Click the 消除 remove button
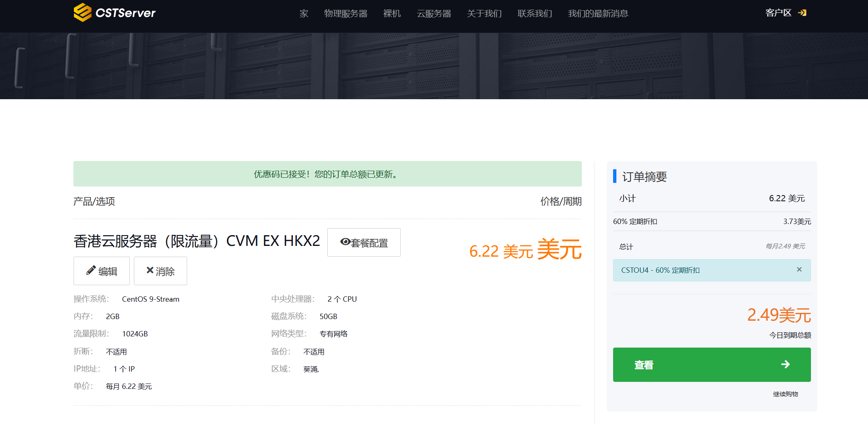Screen dimensions: 868x448 click(160, 271)
